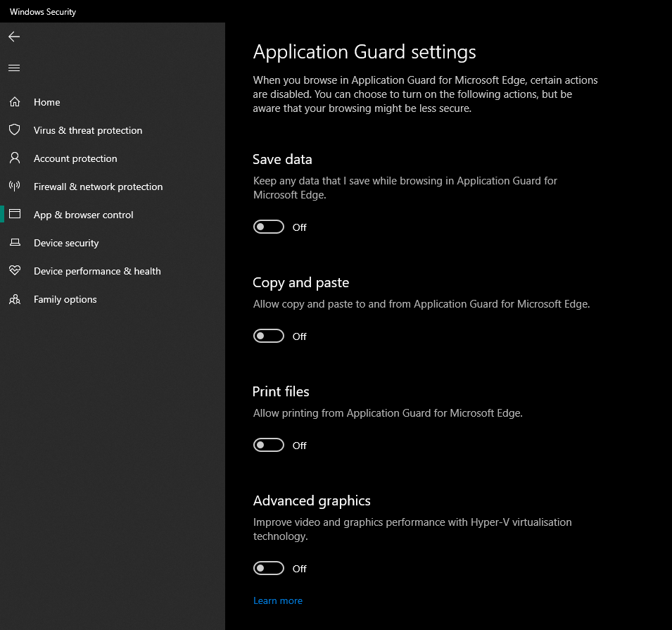Viewport: 672px width, 630px height.
Task: Click the Device security laptop icon
Action: click(x=14, y=243)
